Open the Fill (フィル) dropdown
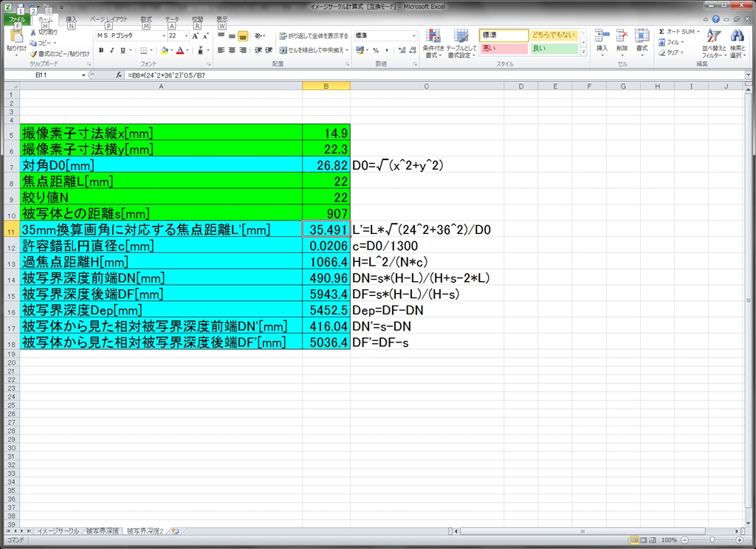This screenshot has height=549, width=756. 672,42
